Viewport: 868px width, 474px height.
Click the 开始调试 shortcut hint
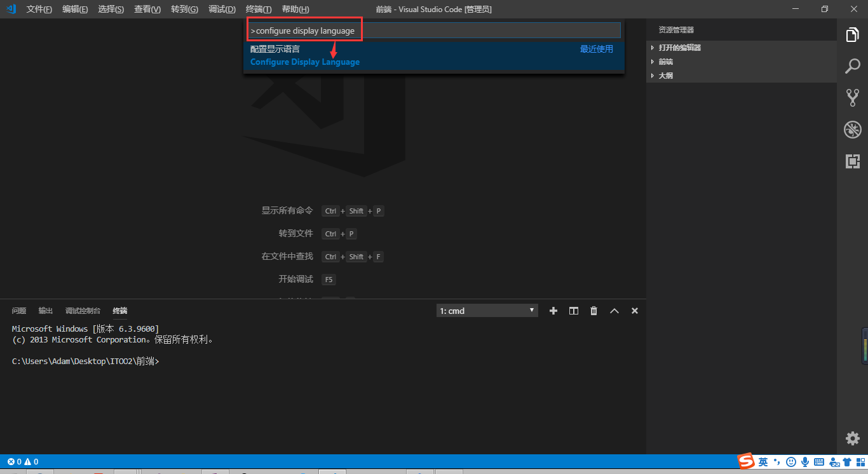[296, 279]
